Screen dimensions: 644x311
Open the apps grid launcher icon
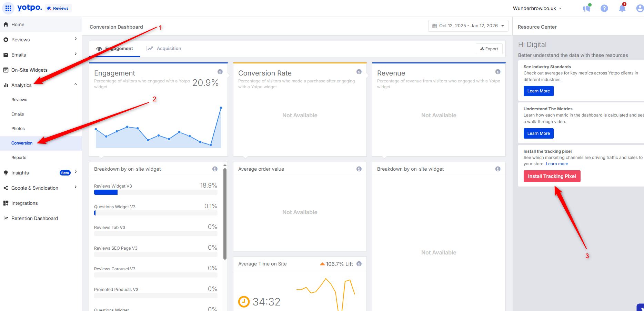pyautogui.click(x=8, y=8)
